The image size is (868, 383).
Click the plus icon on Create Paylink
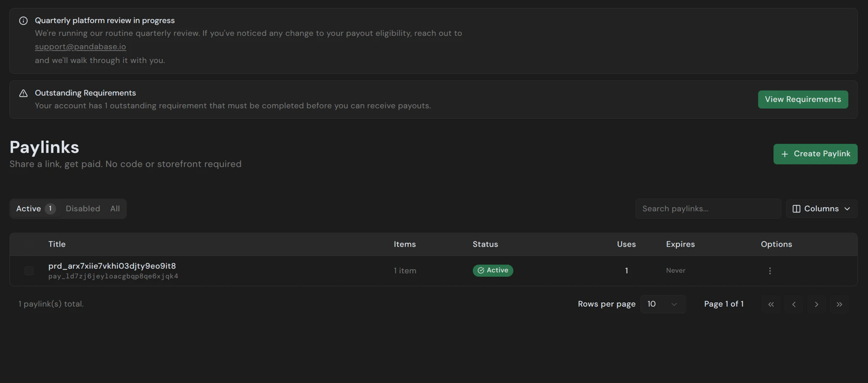(x=785, y=154)
